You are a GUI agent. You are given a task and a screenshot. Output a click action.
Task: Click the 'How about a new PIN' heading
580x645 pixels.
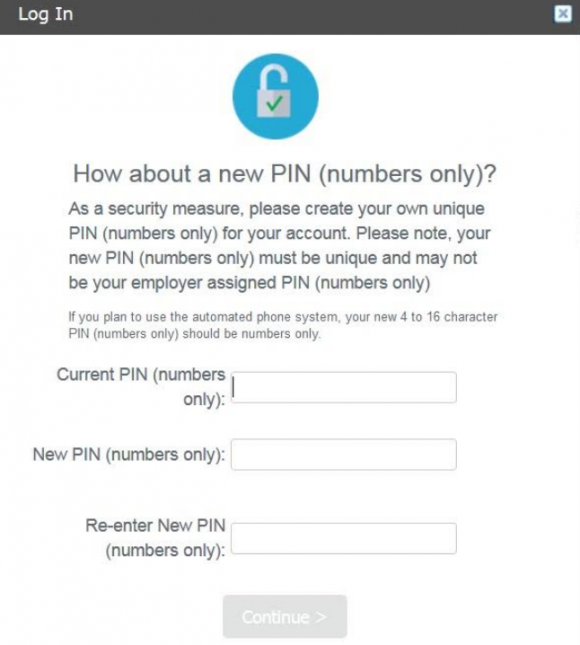pos(285,174)
